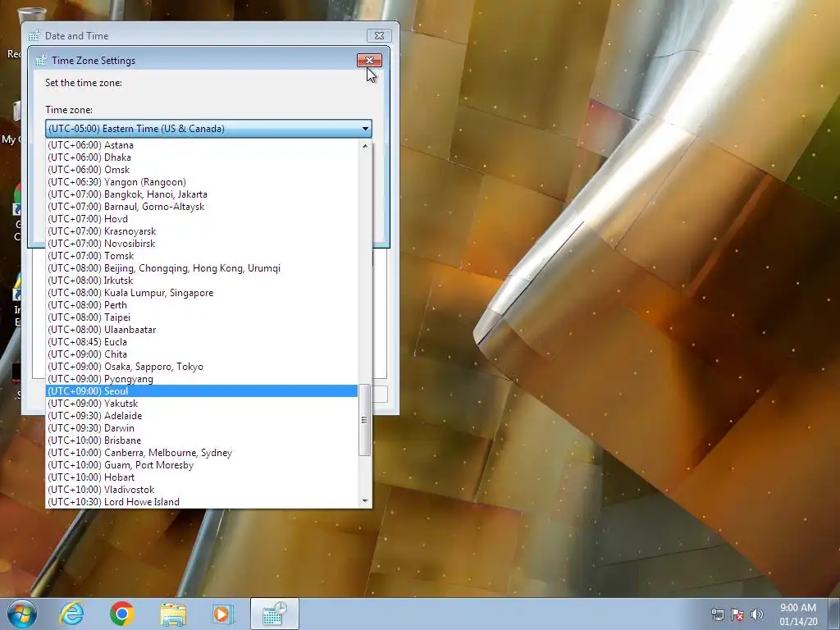
Task: Select the Date and Time taskbar button
Action: [275, 614]
